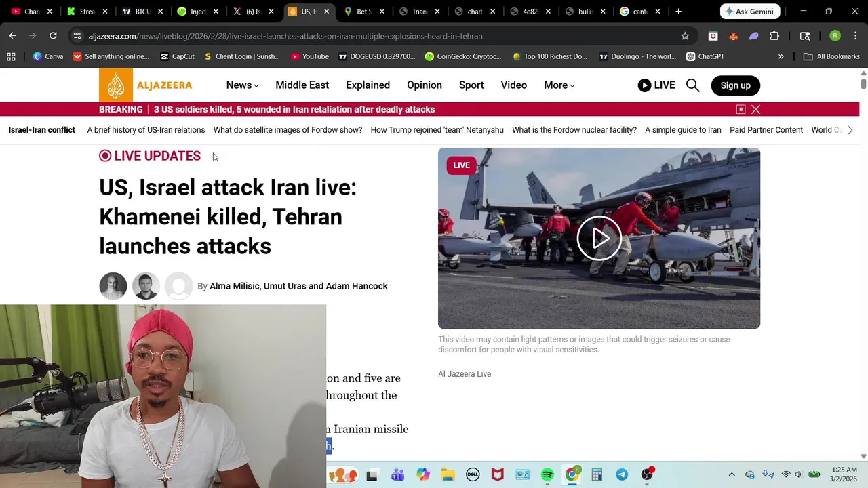Pause the breaking news ticker
The image size is (868, 488).
741,109
